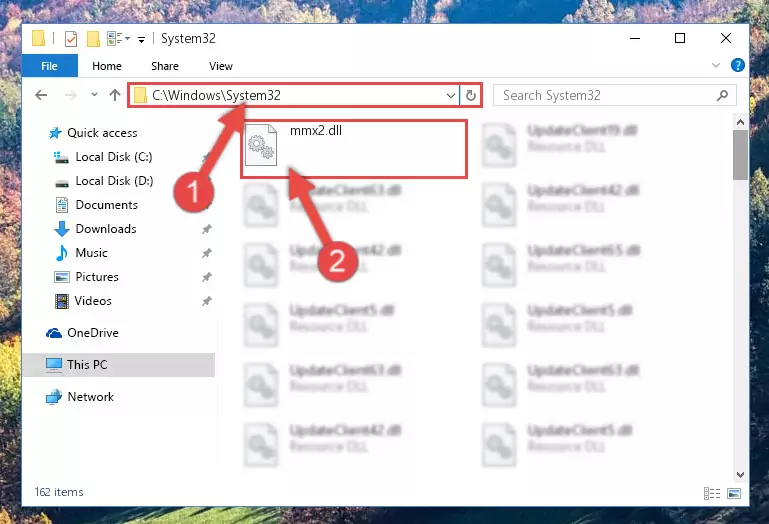Open Documents in the sidebar
This screenshot has height=524, width=769.
(97, 205)
